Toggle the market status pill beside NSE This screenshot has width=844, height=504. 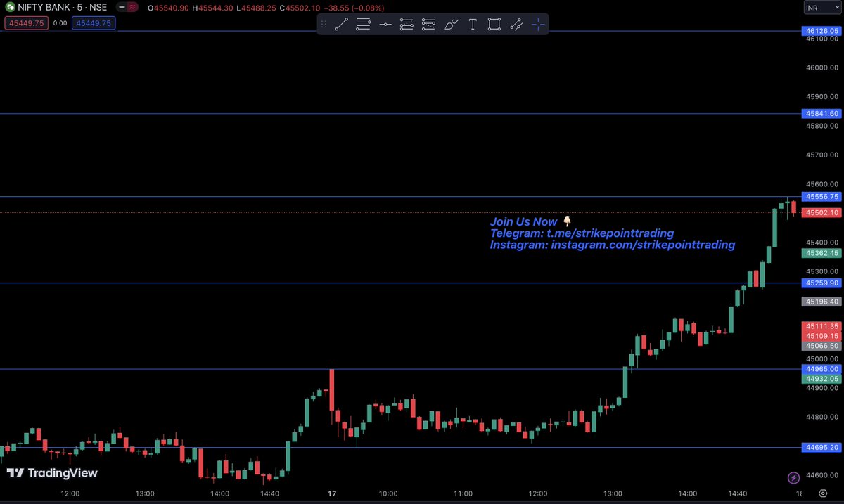click(x=127, y=8)
